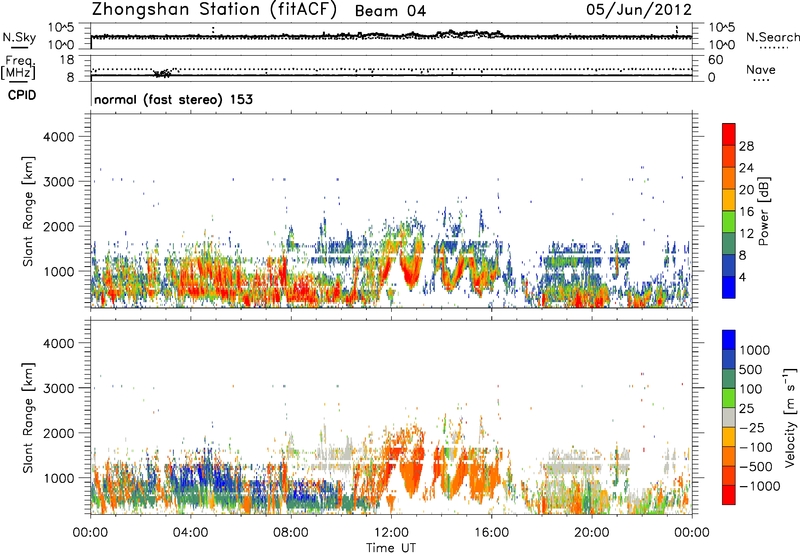Select the 'Freq. [MHz]' axis label
The height and width of the screenshot is (554, 800).
pos(18,68)
